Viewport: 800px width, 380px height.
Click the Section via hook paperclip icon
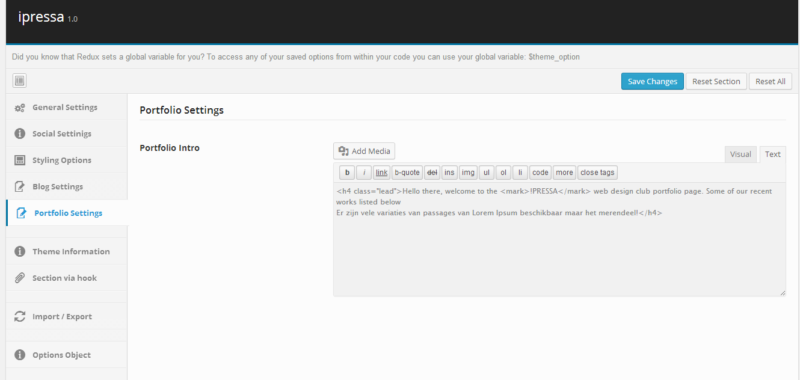click(x=19, y=278)
